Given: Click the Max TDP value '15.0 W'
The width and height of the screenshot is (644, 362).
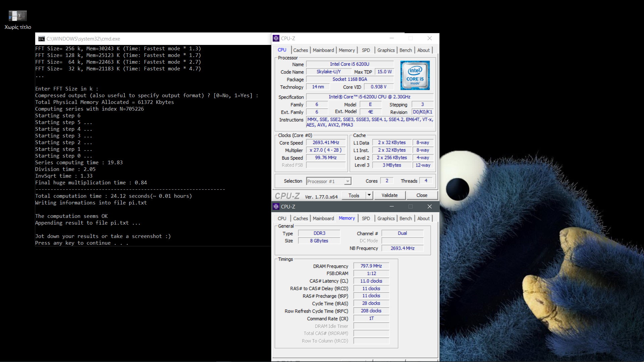Looking at the screenshot, I should click(384, 72).
